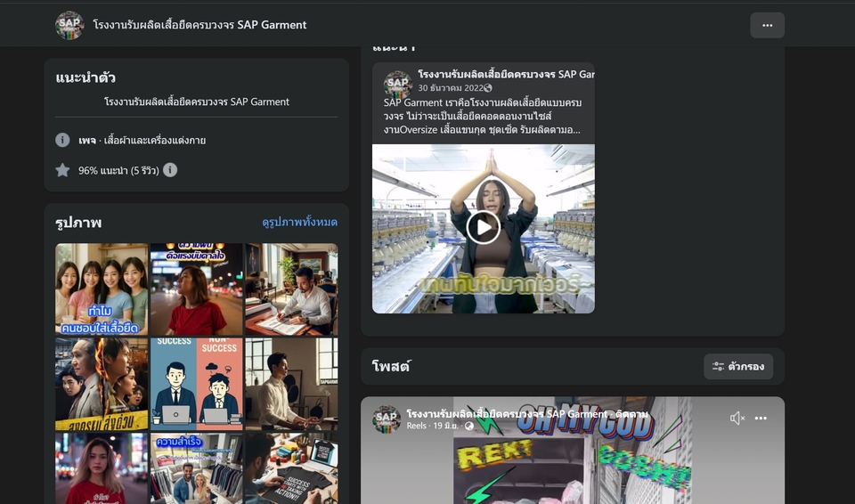Image resolution: width=855 pixels, height=504 pixels.
Task: Click the reel post's SAP Garment profile picture
Action: (386, 419)
